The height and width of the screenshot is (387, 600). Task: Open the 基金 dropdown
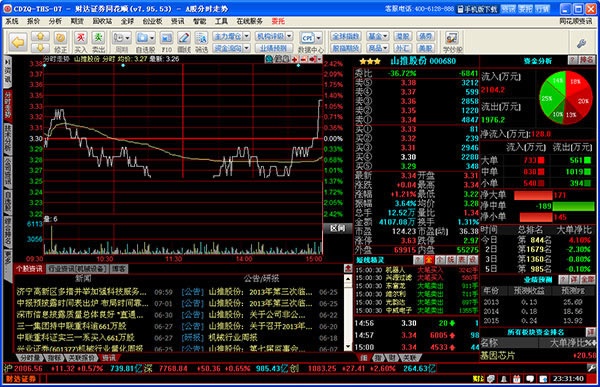coord(377,36)
